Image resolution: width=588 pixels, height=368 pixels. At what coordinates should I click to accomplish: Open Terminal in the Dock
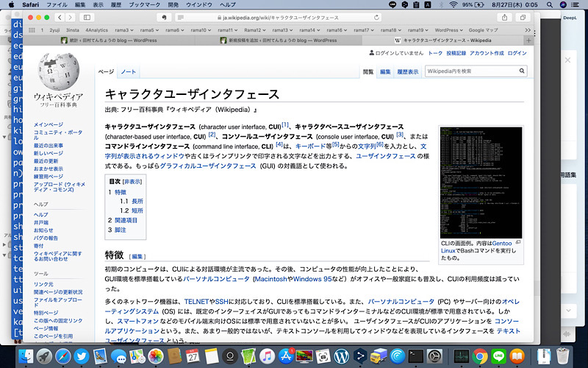pos(415,356)
